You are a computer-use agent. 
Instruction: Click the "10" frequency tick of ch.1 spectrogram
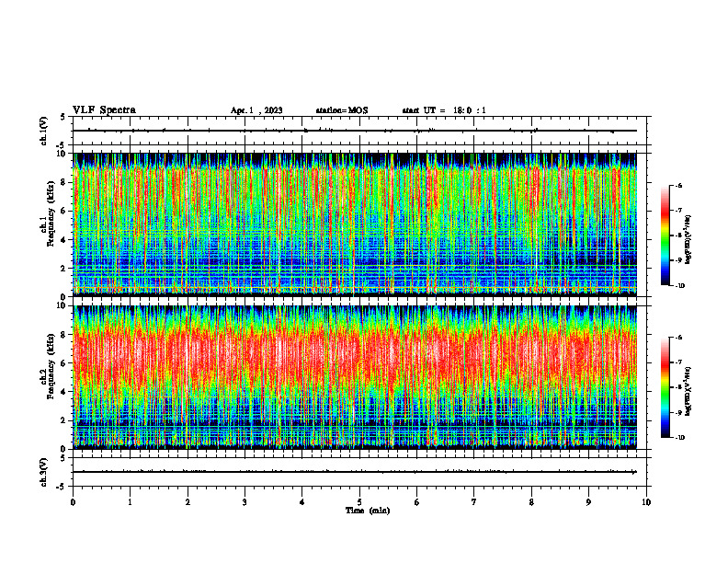pyautogui.click(x=62, y=154)
